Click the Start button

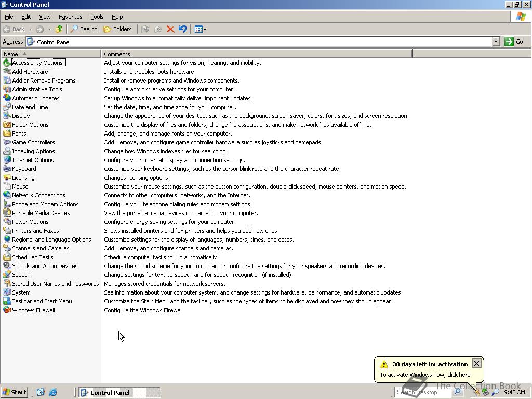[15, 392]
